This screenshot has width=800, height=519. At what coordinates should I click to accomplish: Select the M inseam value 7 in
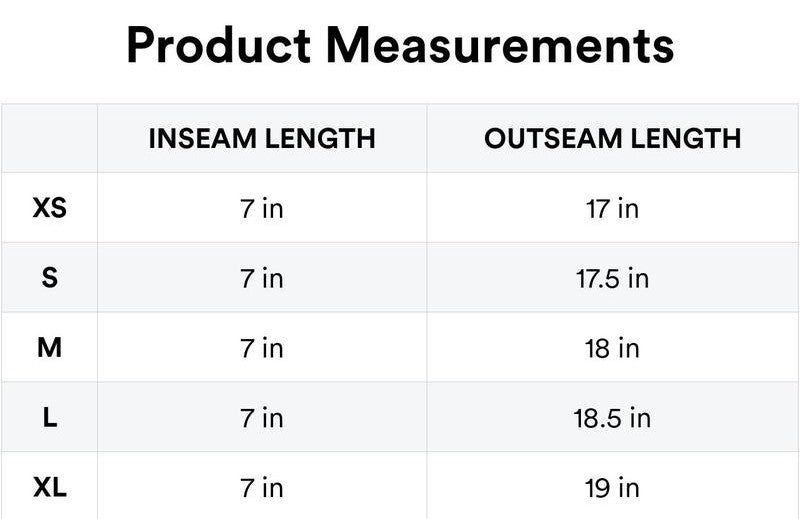coord(262,348)
